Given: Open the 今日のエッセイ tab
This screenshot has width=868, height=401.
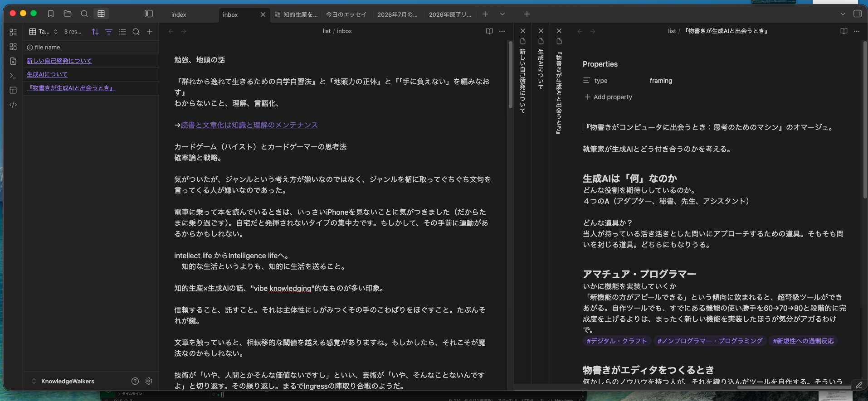Looking at the screenshot, I should pos(346,14).
